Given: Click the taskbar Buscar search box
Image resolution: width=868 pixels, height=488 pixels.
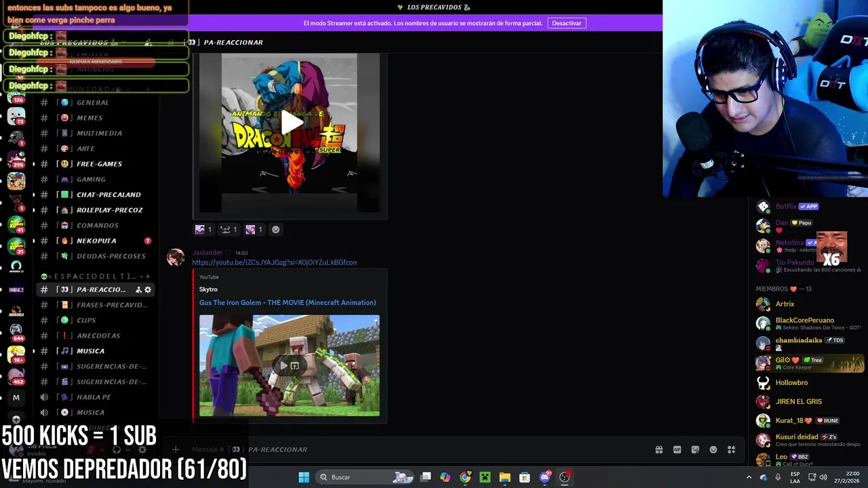Looking at the screenshot, I should [366, 477].
